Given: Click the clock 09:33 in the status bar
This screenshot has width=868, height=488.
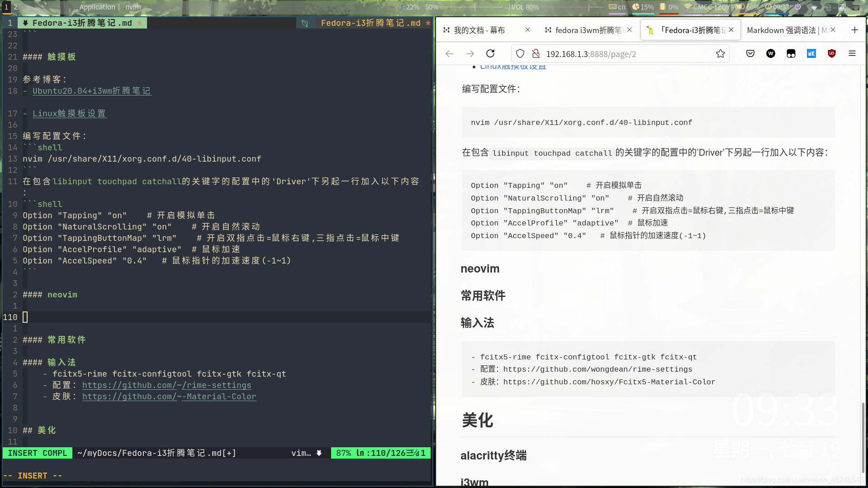Looking at the screenshot, I should point(777,7).
